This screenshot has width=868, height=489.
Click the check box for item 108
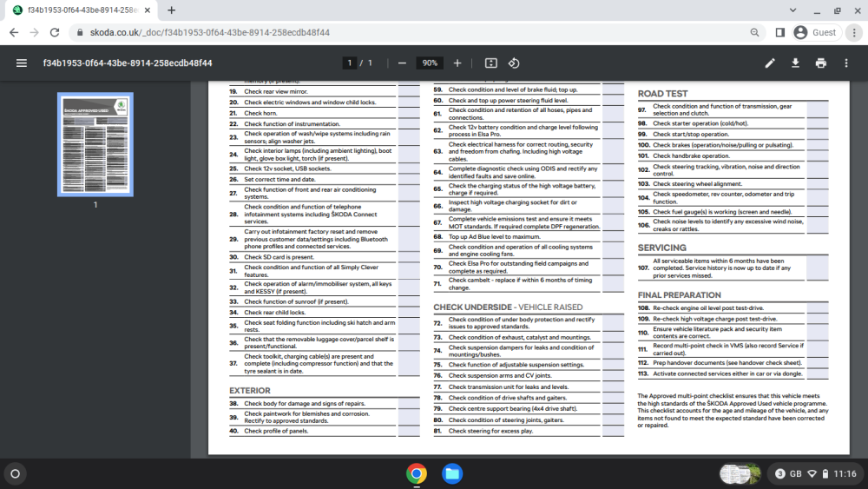817,308
